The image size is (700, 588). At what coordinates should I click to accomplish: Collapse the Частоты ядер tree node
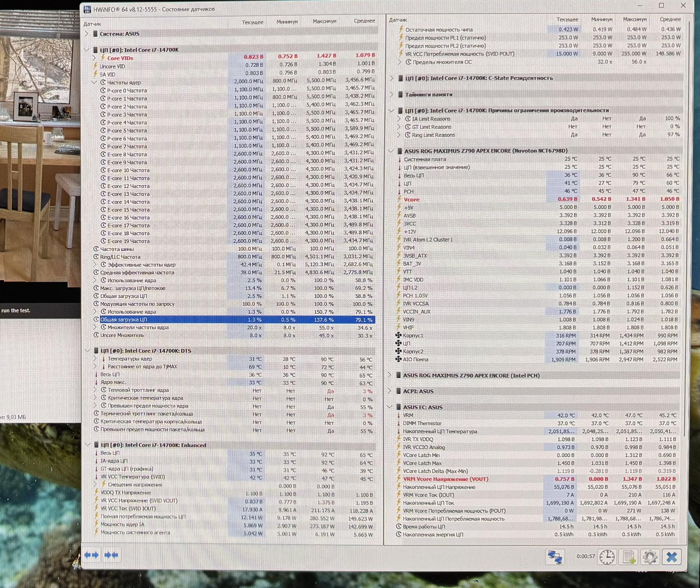[94, 82]
